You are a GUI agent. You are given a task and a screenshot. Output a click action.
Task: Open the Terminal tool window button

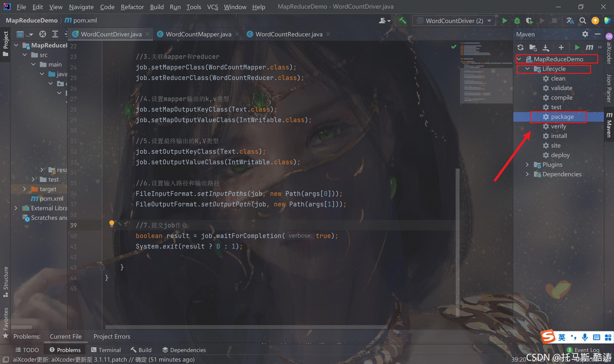106,350
